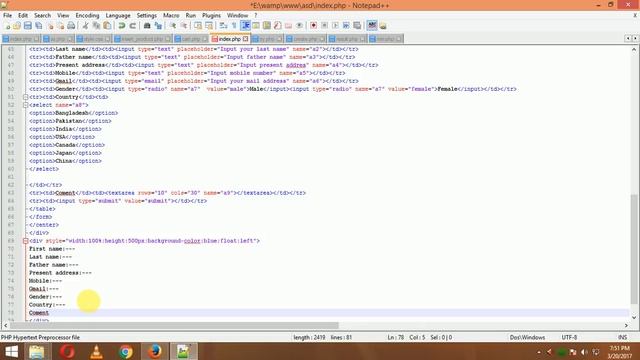
Task: Create a new document with the New icon
Action: [7, 26]
